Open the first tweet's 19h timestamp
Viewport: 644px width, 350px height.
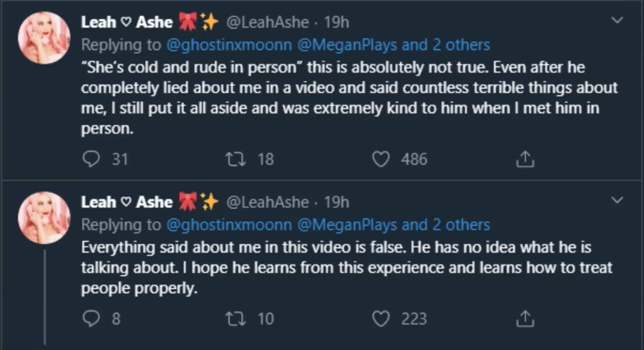point(337,23)
